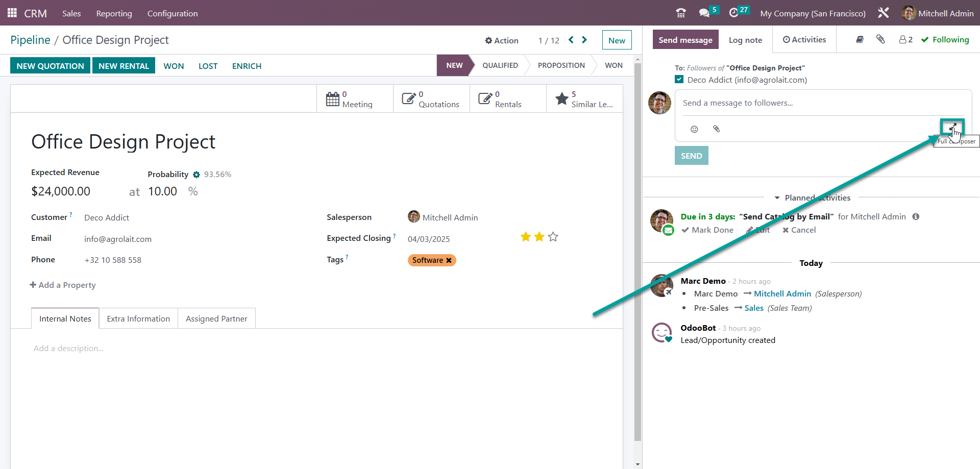
Task: Mark opportunity as WON button
Action: [x=174, y=66]
